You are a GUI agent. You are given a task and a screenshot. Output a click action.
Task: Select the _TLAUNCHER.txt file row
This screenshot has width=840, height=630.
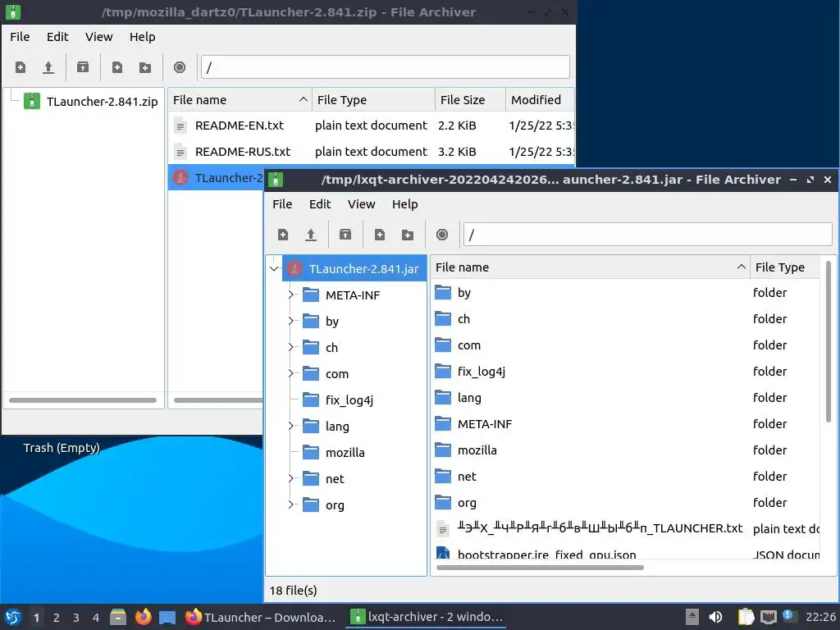pyautogui.click(x=625, y=529)
